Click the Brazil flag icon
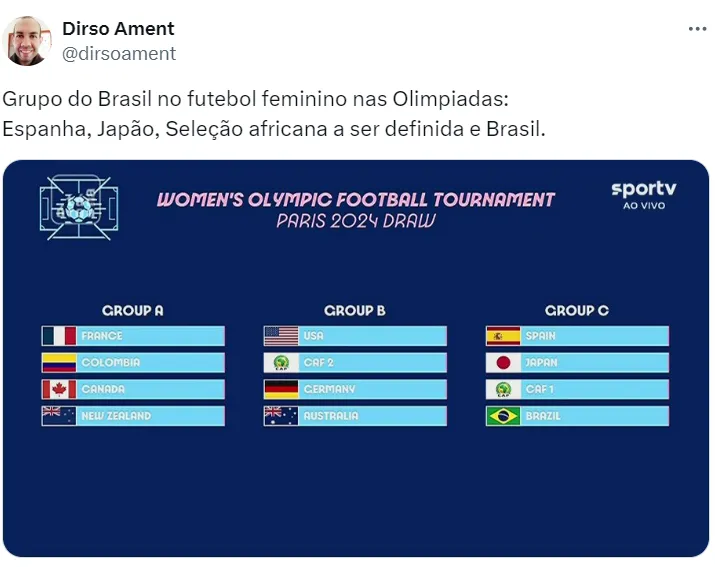715x567 pixels. [x=503, y=416]
